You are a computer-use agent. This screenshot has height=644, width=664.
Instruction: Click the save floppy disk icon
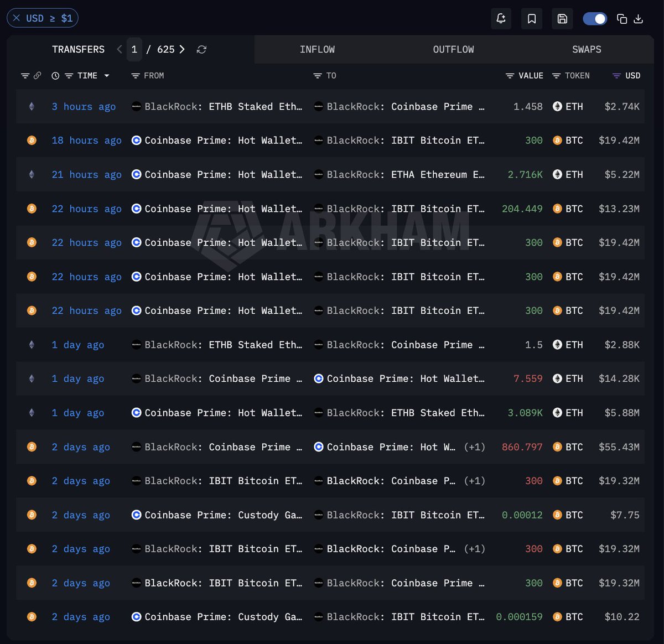click(x=562, y=19)
